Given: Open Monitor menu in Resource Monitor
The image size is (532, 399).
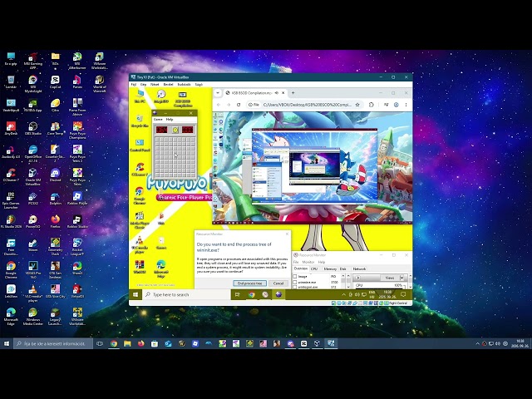Looking at the screenshot, I should tap(308, 263).
